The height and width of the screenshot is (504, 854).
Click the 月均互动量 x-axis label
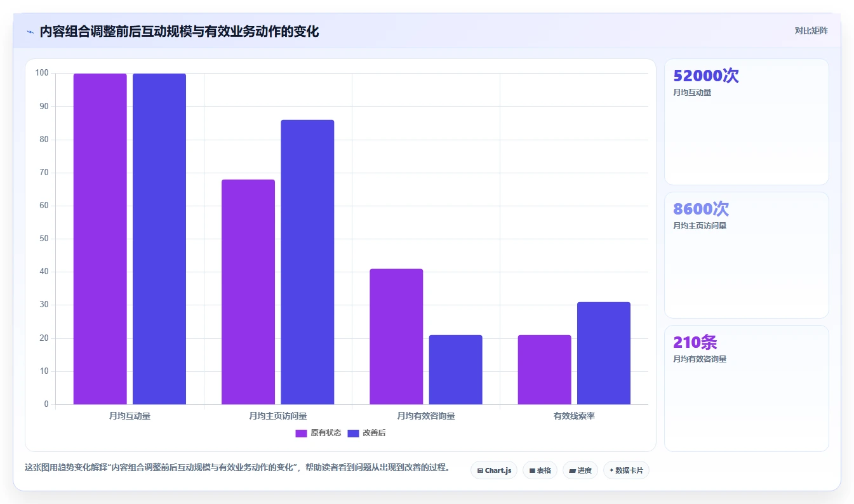click(130, 416)
